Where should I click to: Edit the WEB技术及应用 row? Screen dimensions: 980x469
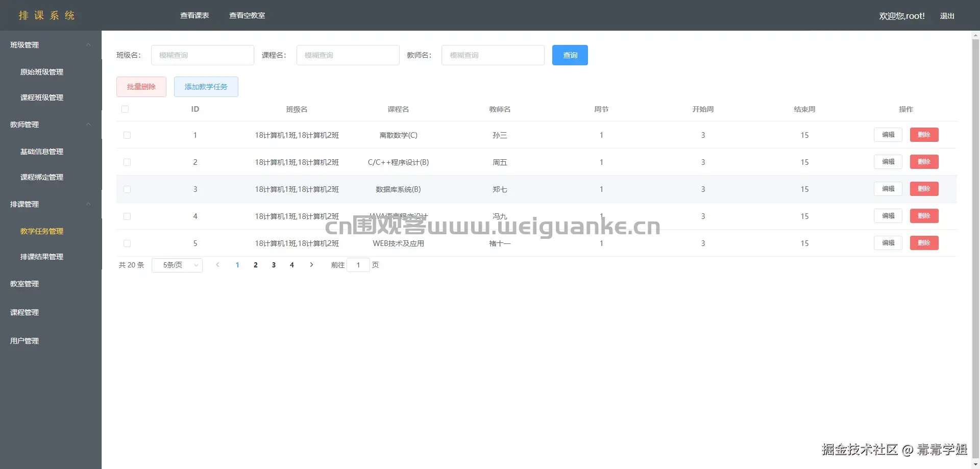click(888, 243)
